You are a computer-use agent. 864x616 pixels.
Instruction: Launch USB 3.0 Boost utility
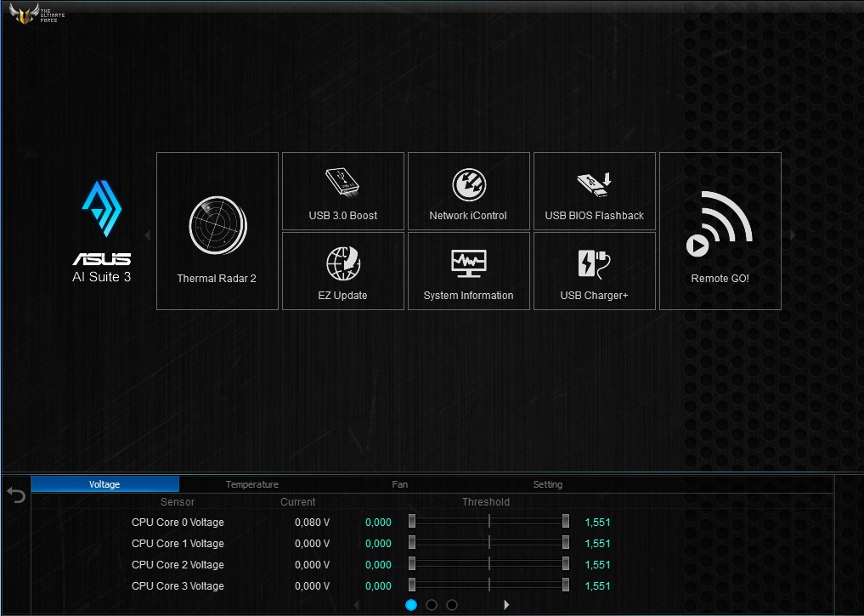(x=342, y=191)
